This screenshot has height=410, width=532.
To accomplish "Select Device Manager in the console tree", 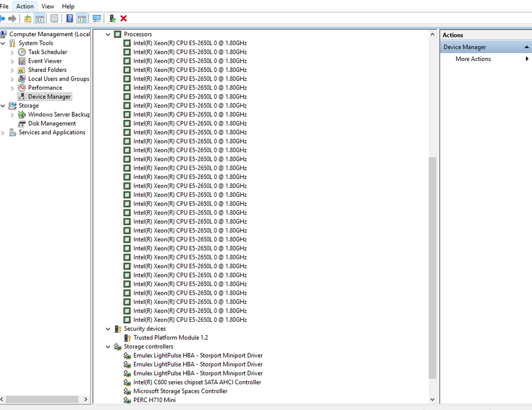I will pos(49,96).
